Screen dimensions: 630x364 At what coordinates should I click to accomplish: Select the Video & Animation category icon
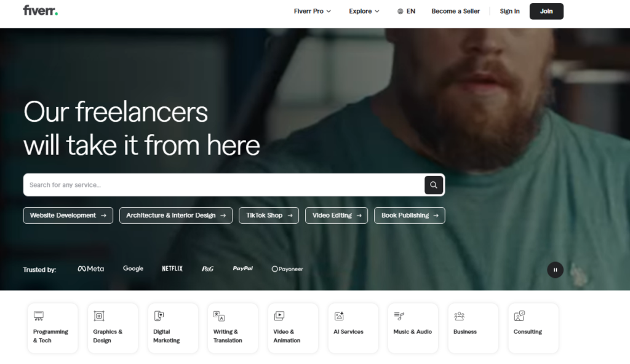pos(279,316)
